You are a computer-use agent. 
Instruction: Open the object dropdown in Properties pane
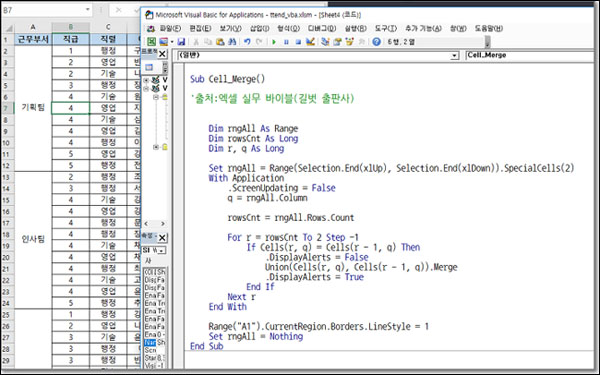click(x=162, y=250)
